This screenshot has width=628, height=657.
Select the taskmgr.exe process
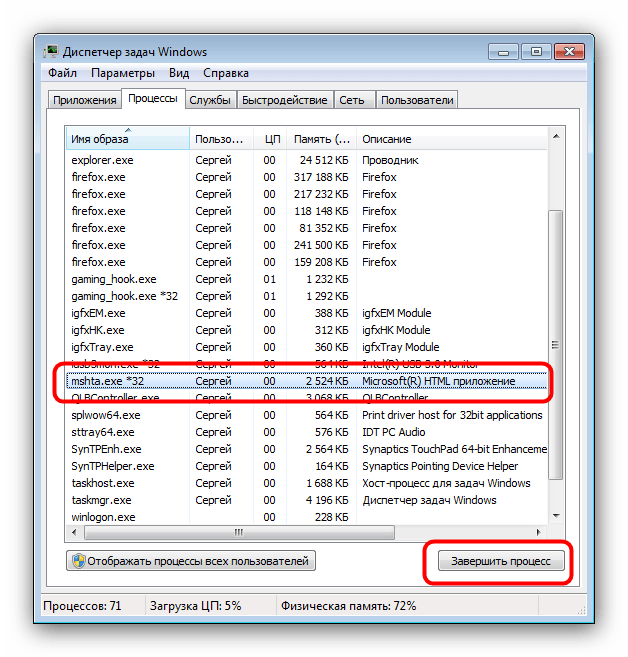point(306,500)
